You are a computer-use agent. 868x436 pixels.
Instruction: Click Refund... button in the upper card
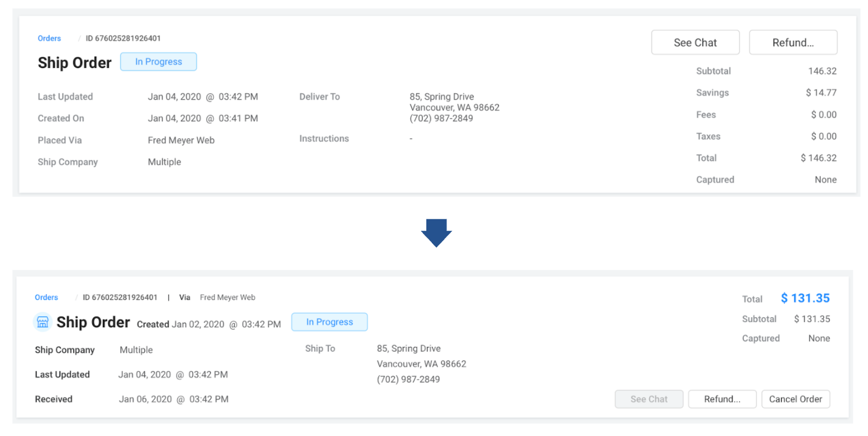792,43
